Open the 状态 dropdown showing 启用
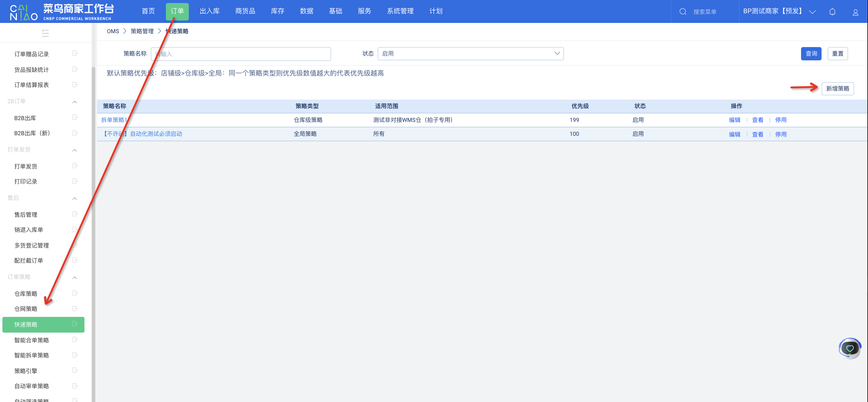 [470, 54]
